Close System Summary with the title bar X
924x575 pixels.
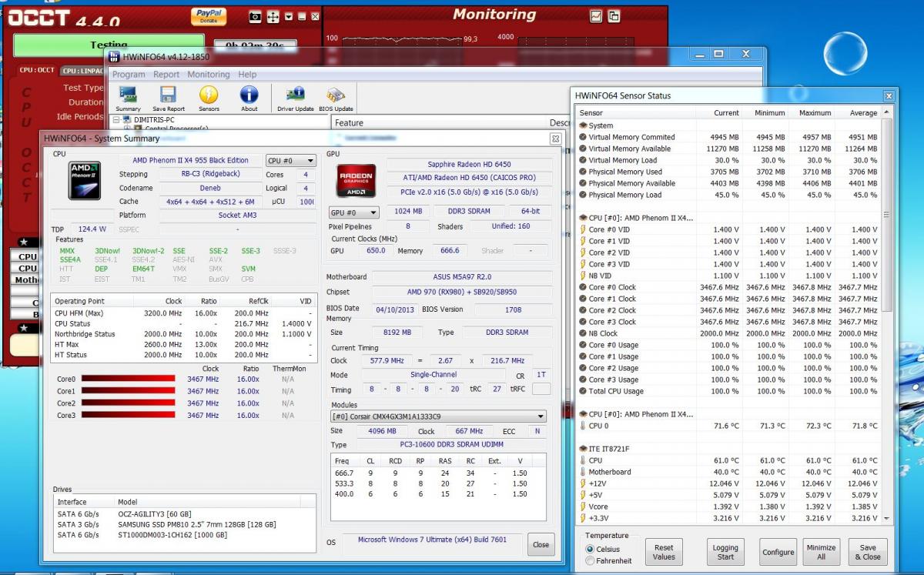(555, 139)
